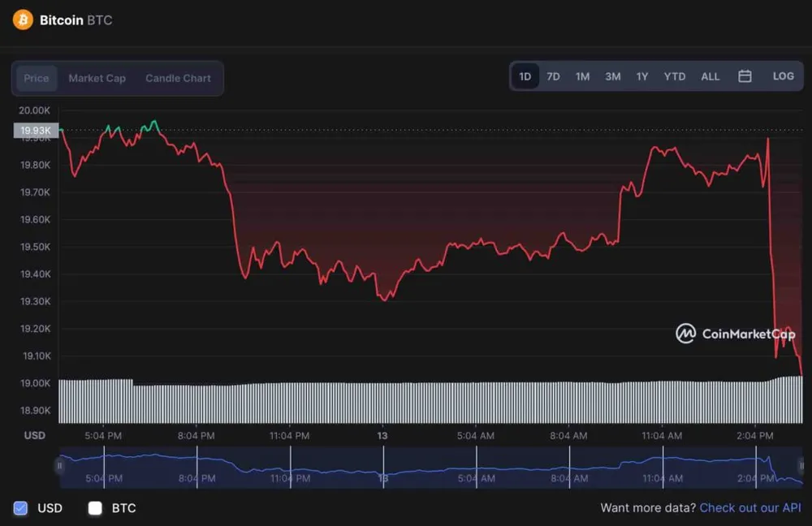Click the Bitcoin logo icon
This screenshot has height=526, width=812.
23,19
